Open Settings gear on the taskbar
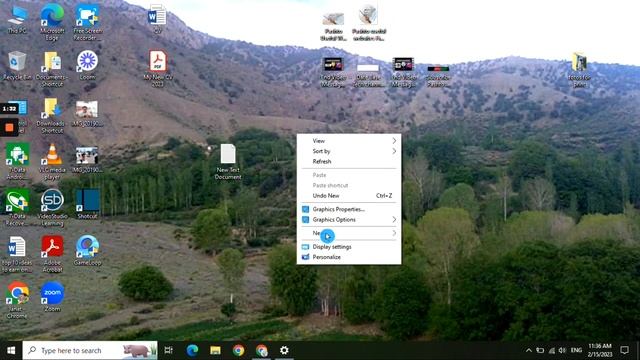Image resolution: width=640 pixels, height=360 pixels. tap(284, 350)
